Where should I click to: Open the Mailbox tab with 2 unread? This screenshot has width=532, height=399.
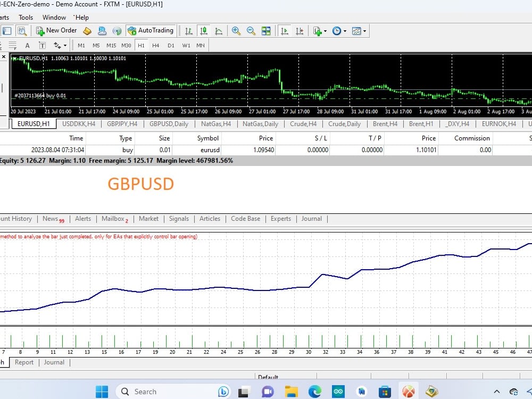pyautogui.click(x=113, y=219)
